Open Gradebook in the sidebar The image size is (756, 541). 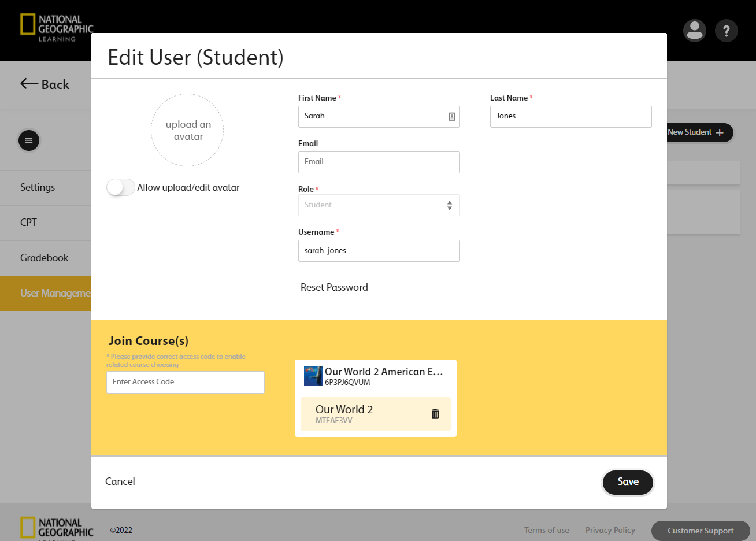46,258
